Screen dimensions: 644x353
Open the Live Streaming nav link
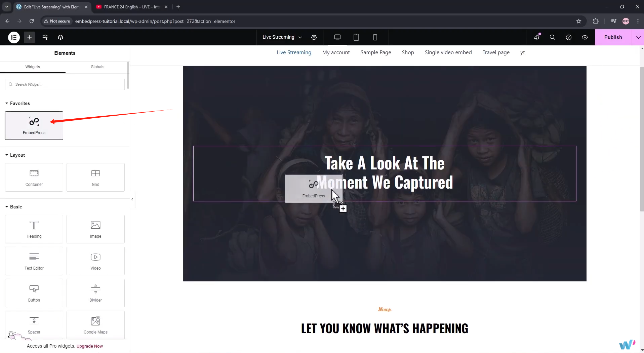294,52
